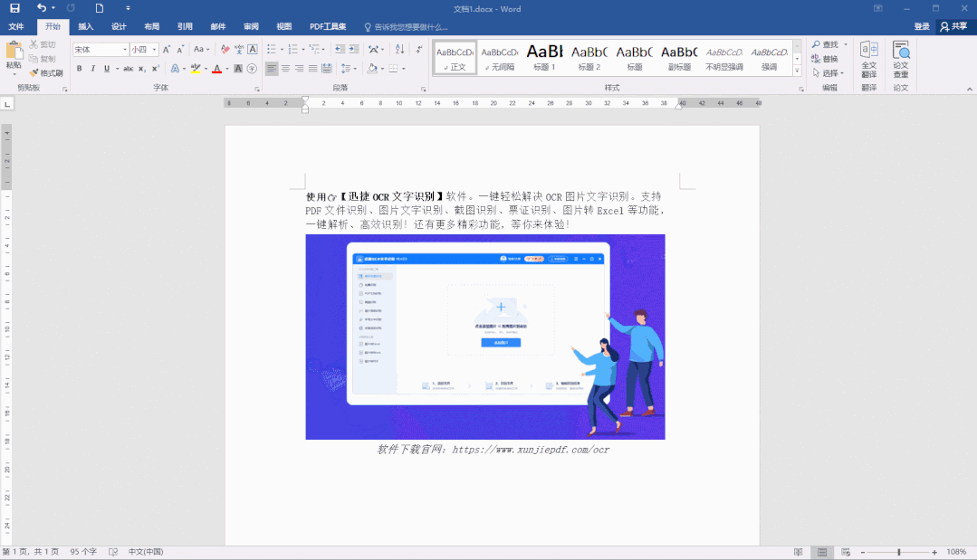Switch to the 设计 design tab
The width and height of the screenshot is (977, 560).
click(119, 26)
